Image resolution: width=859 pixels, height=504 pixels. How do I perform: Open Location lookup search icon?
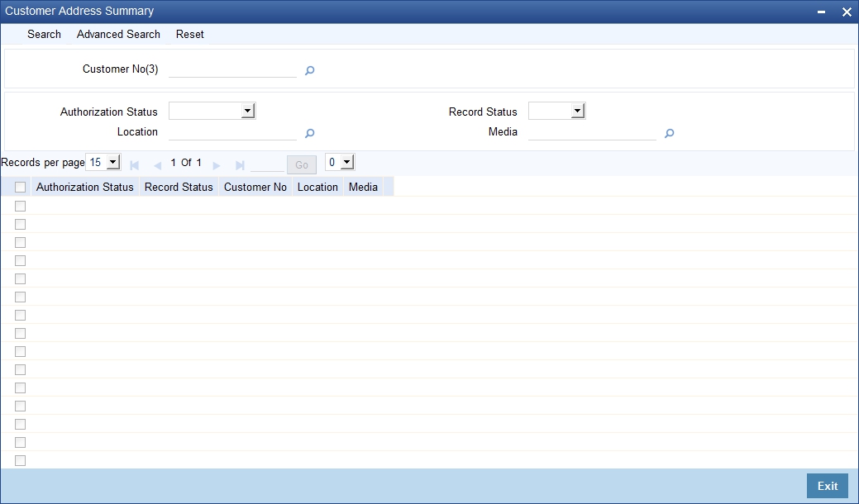pos(309,133)
